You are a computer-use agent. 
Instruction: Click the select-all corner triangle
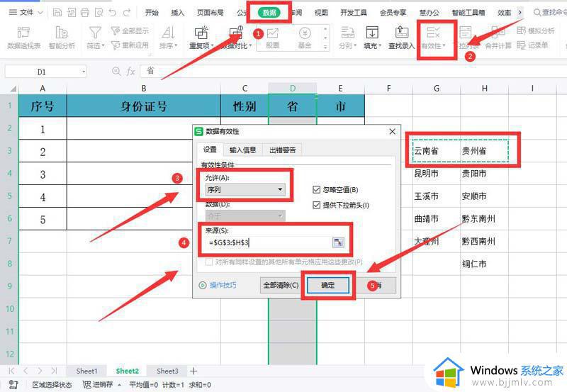[x=12, y=89]
